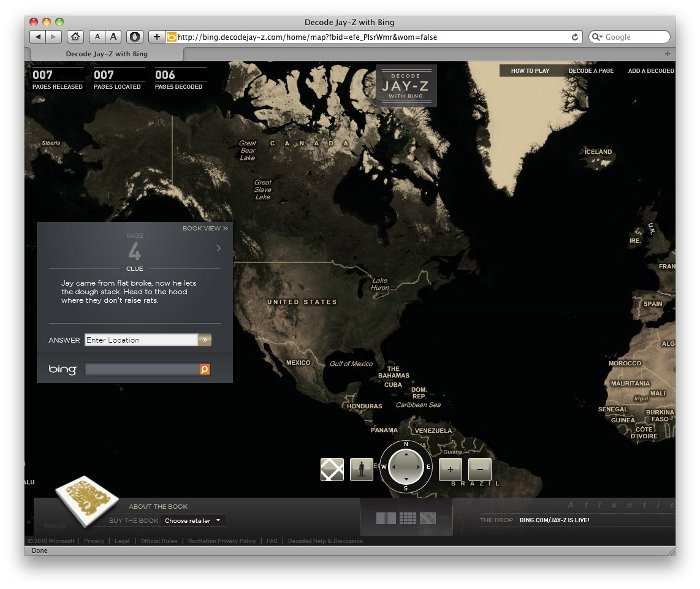This screenshot has height=589, width=700.
Task: Click the 007 PAGES RELEASED counter
Action: (58, 80)
